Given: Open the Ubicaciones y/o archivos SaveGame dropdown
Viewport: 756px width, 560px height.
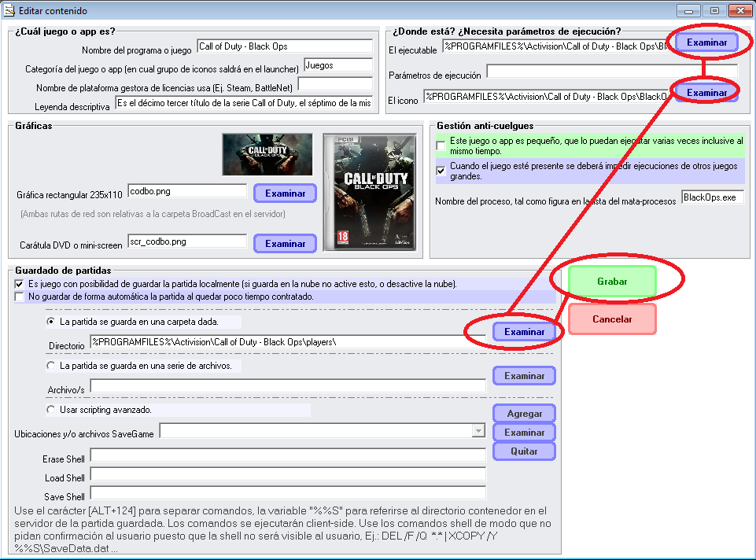Looking at the screenshot, I should click(478, 430).
